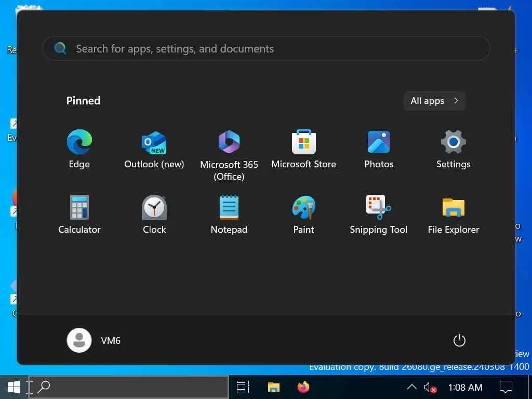The width and height of the screenshot is (532, 399).
Task: Click the Power button in Start menu
Action: (459, 340)
